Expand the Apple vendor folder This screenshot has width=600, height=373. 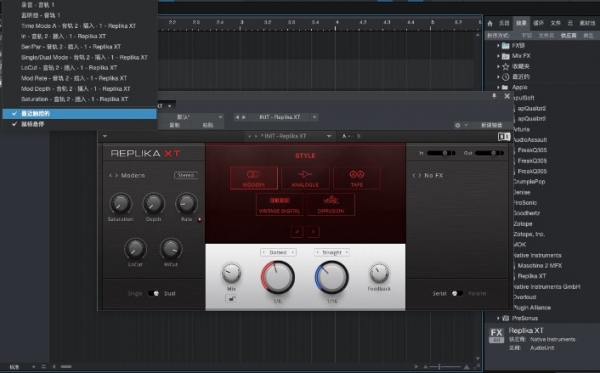[x=498, y=87]
